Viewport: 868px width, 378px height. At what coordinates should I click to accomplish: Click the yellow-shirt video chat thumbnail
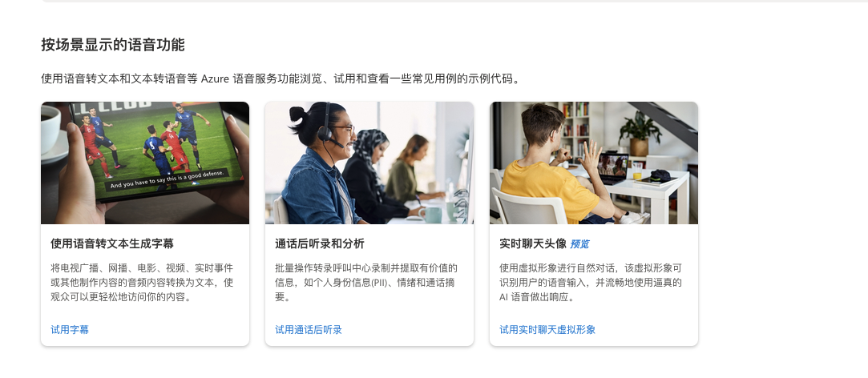click(x=594, y=163)
